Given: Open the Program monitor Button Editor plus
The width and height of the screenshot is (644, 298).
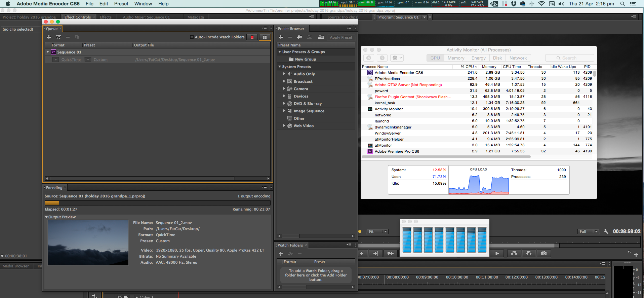Looking at the screenshot, I should pyautogui.click(x=636, y=255).
